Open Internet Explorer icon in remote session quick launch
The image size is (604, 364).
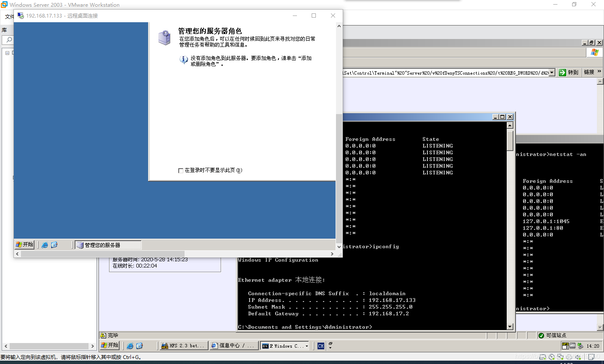45,245
